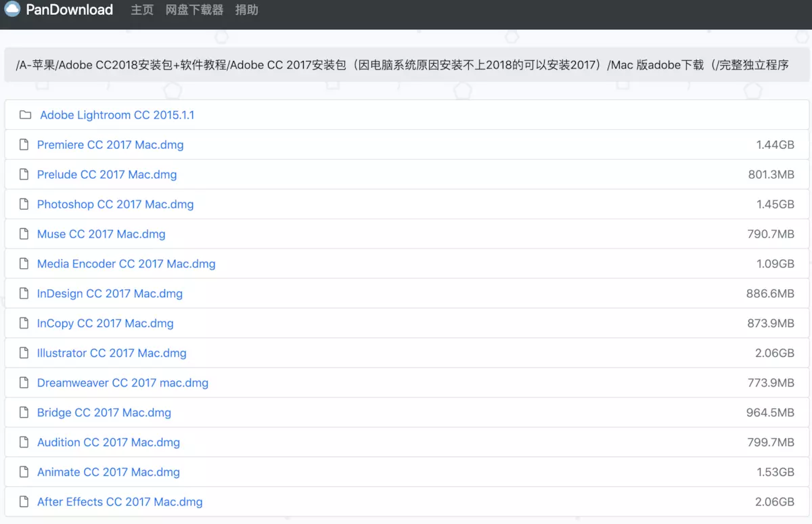Download After Effects CC 2017 Mac.dmg

click(x=120, y=502)
